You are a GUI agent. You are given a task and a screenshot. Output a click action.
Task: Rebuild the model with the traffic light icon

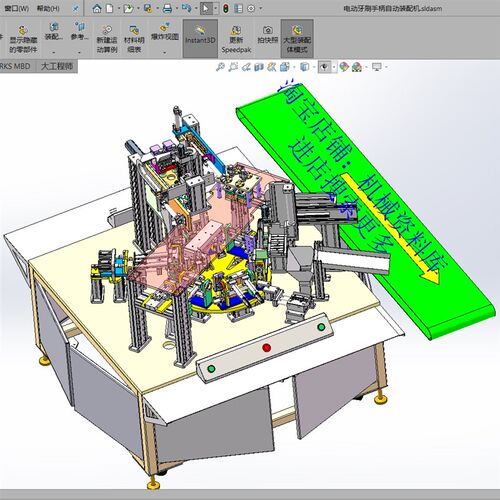226,8
